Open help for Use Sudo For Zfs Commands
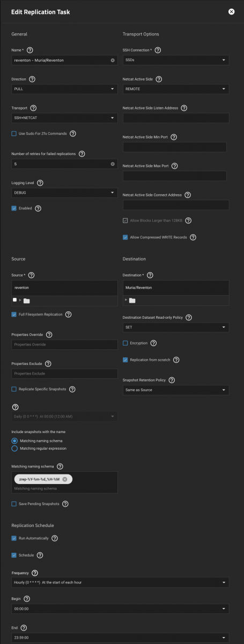 point(73,133)
